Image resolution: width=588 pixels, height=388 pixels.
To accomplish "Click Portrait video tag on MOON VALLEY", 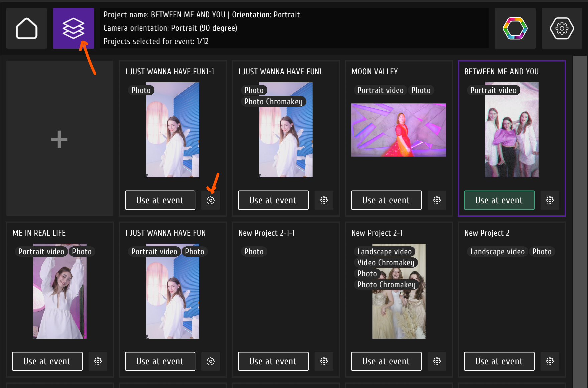I will pos(381,90).
